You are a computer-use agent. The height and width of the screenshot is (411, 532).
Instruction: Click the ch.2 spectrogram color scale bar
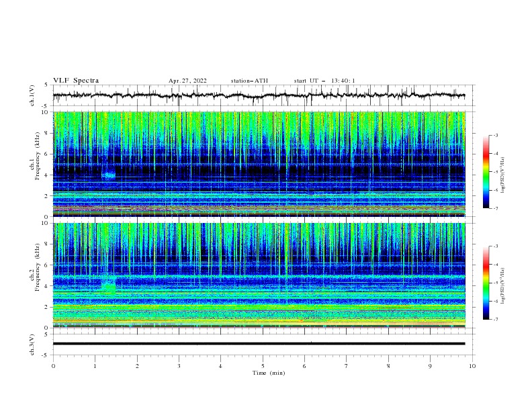coord(486,283)
